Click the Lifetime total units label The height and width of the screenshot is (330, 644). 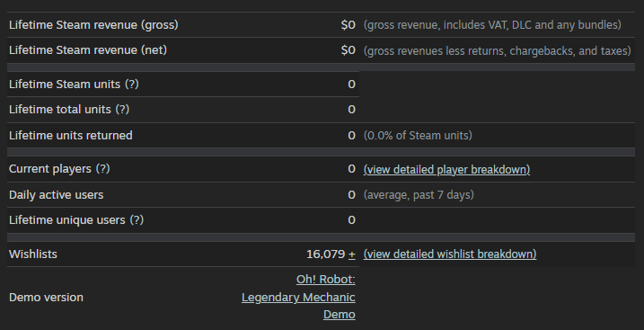(x=60, y=110)
